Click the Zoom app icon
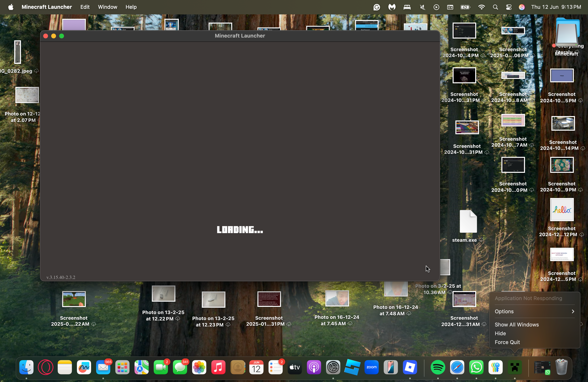Viewport: 588px width, 382px height. pyautogui.click(x=371, y=367)
